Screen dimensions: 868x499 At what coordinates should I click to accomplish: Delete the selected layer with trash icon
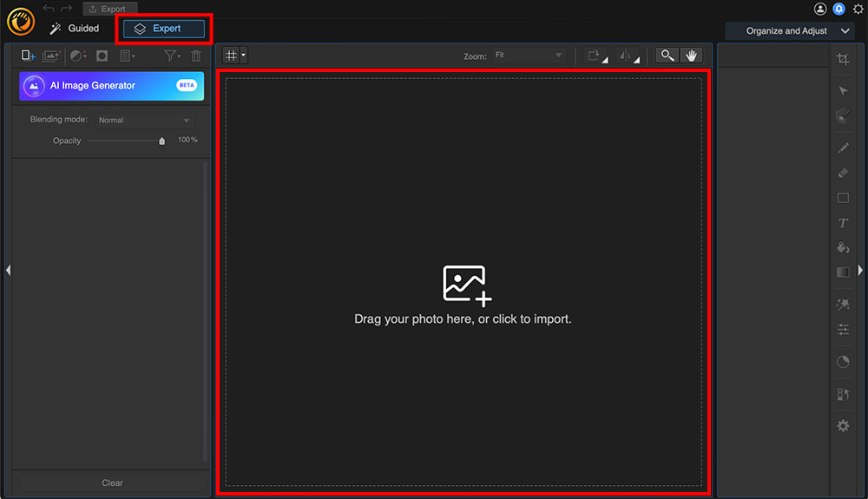pos(196,56)
